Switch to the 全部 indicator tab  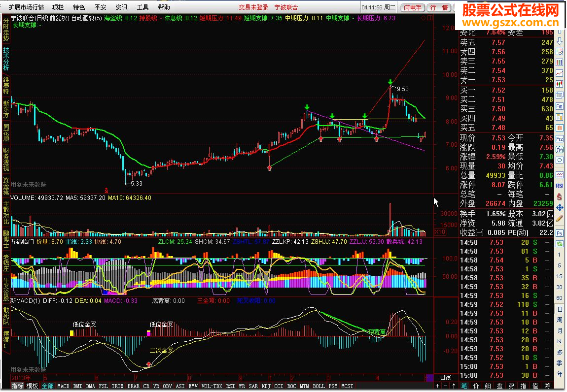[47, 386]
